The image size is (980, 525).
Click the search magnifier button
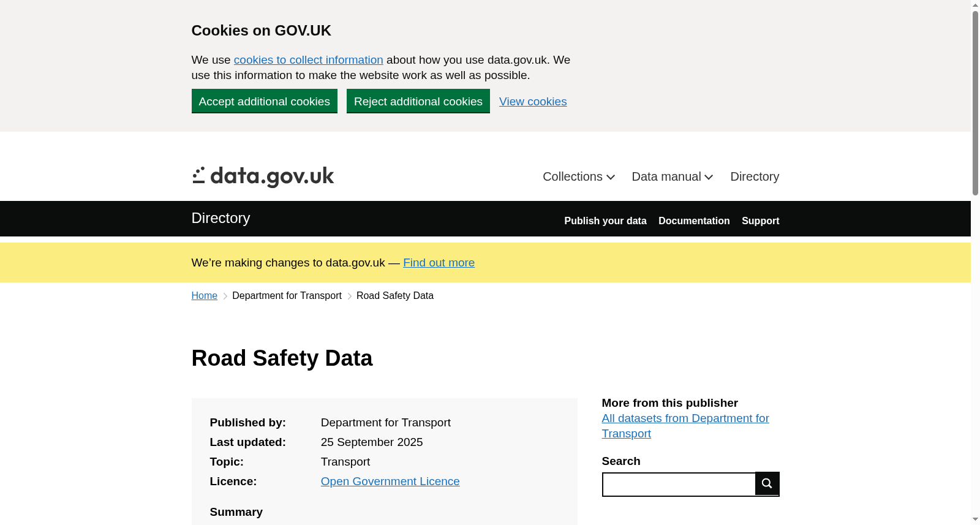tap(767, 483)
